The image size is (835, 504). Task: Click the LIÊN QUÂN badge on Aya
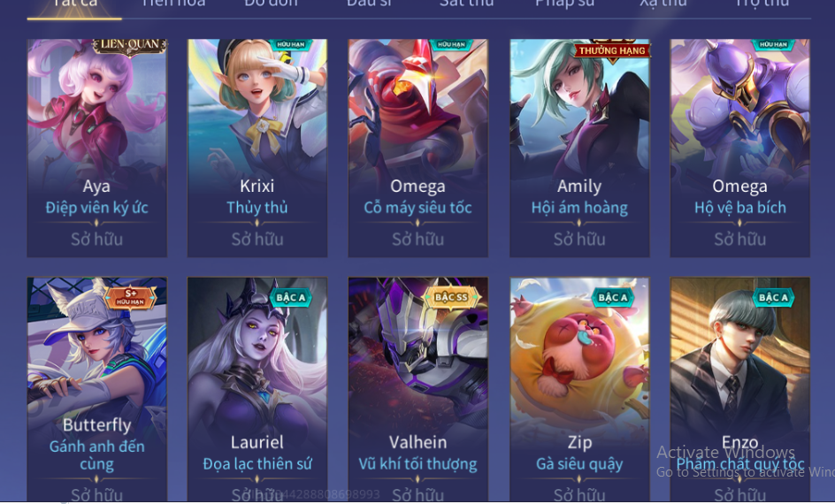coord(129,46)
